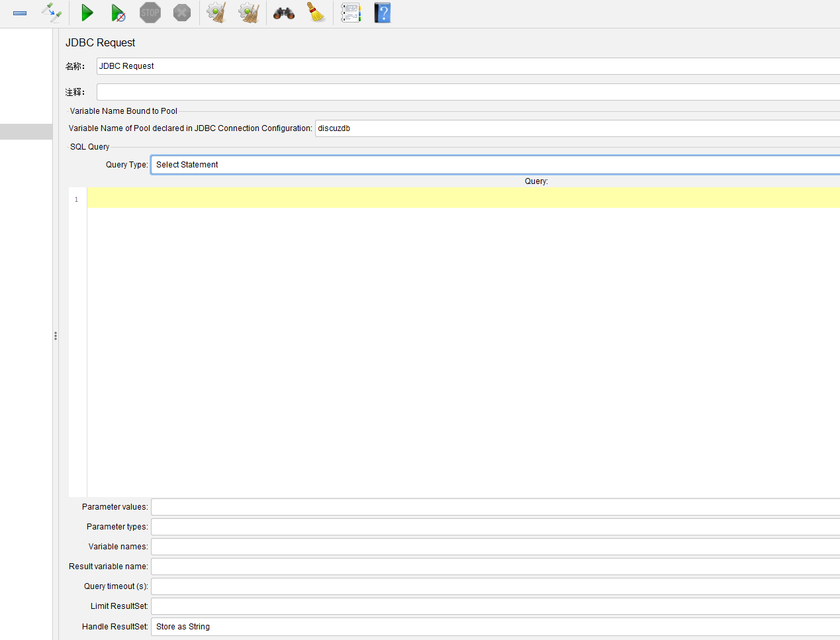Click the JDBC Request panel title
This screenshot has width=840, height=640.
(x=100, y=42)
